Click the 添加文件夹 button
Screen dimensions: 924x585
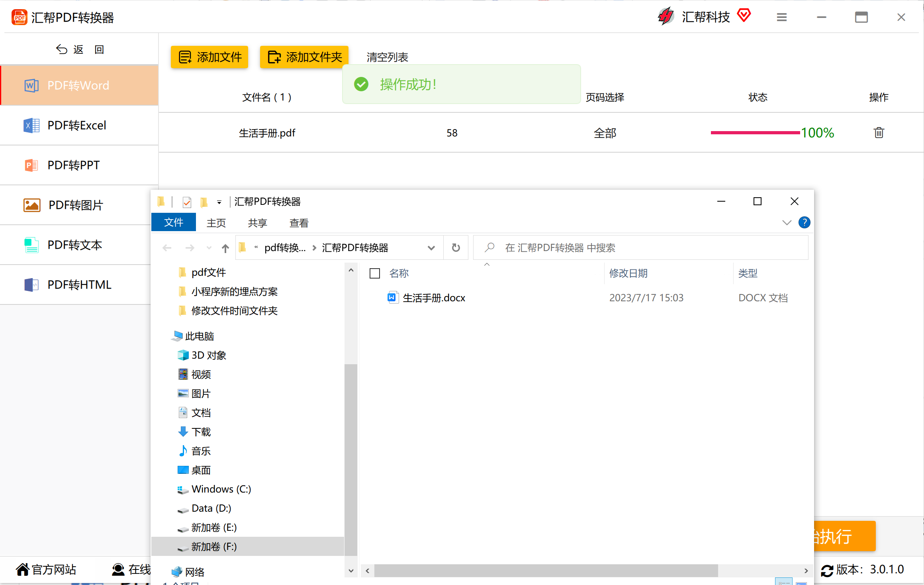click(304, 57)
